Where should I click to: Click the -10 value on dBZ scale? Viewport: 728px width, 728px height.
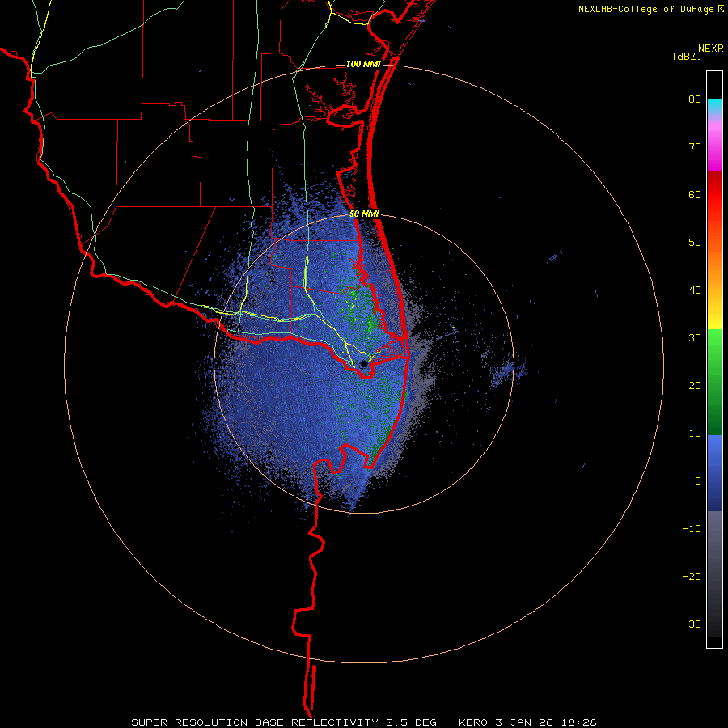point(692,528)
